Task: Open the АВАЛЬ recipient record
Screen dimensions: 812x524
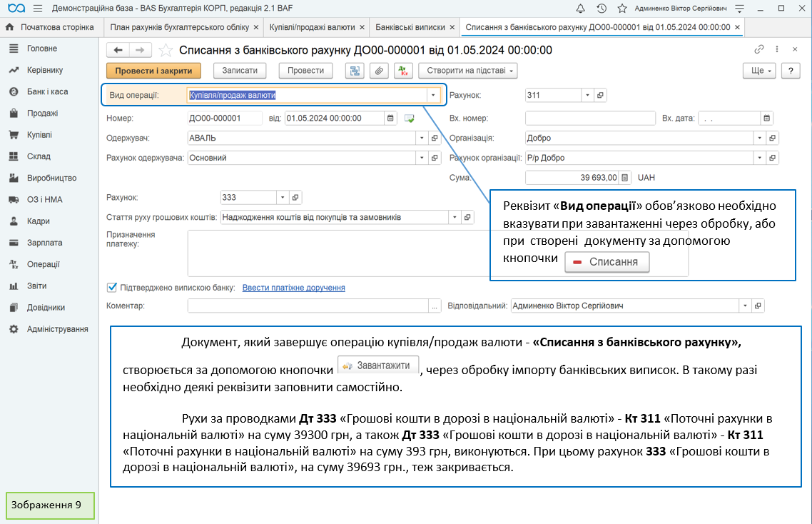Action: click(435, 138)
